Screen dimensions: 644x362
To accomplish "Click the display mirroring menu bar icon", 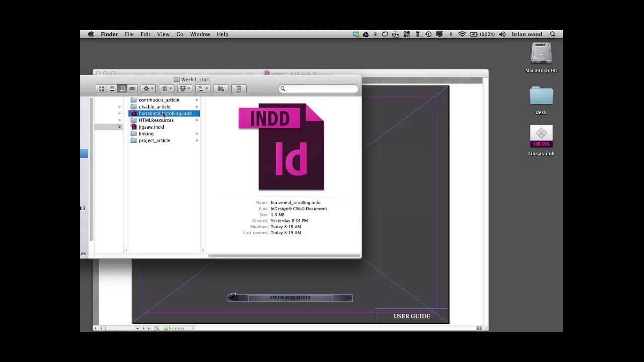I will click(x=440, y=34).
